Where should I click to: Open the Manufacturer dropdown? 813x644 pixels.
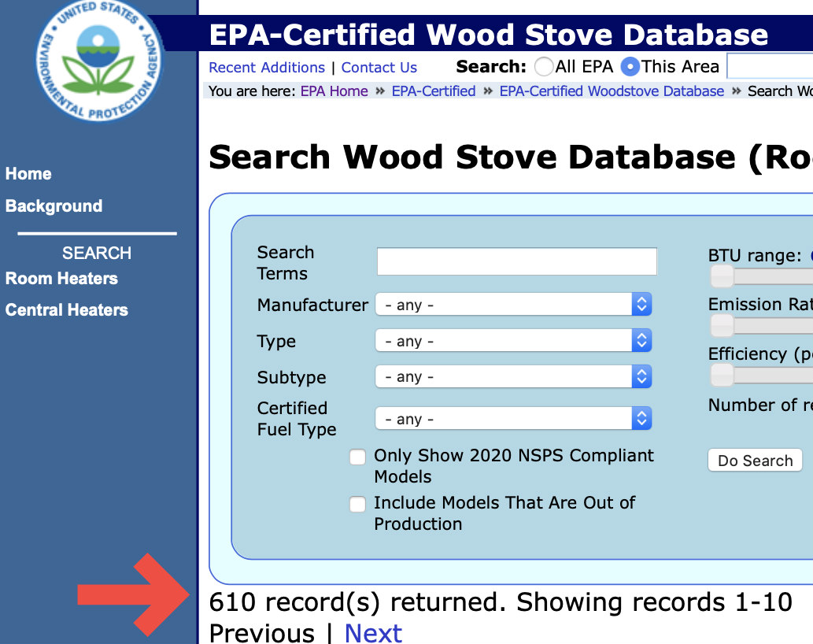tap(513, 305)
